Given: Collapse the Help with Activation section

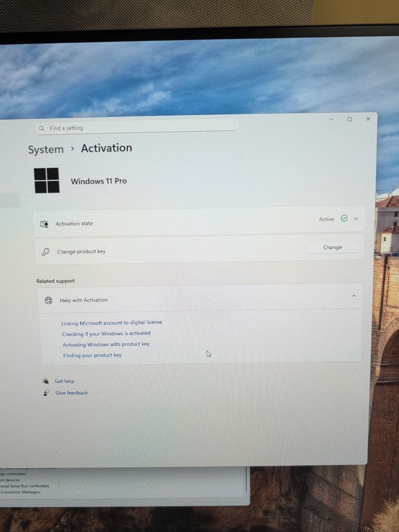Looking at the screenshot, I should pyautogui.click(x=354, y=296).
